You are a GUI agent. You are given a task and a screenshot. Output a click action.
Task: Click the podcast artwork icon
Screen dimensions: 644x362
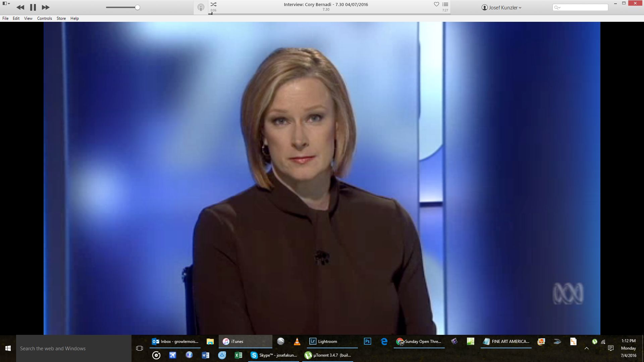click(x=201, y=7)
